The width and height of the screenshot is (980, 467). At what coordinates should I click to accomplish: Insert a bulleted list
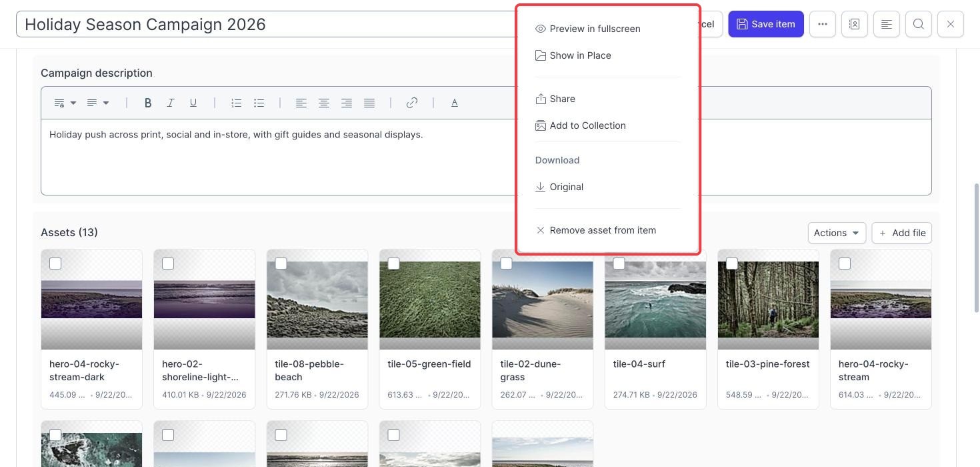pos(259,103)
